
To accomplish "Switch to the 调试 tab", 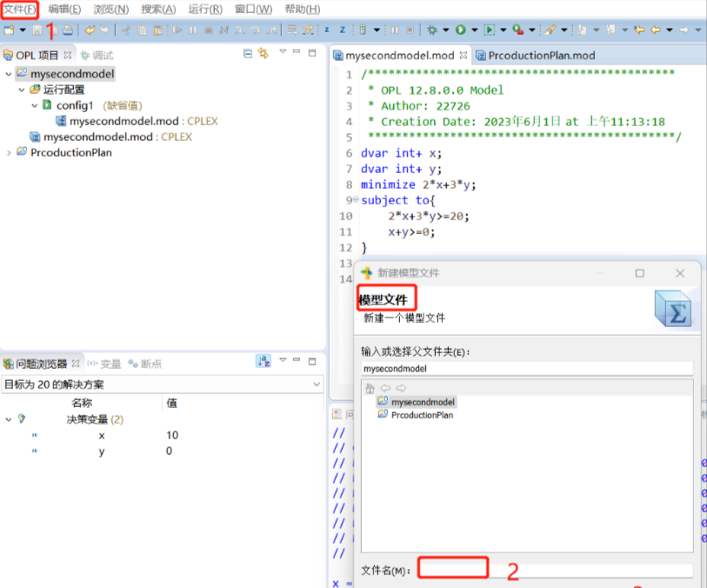I will [97, 56].
